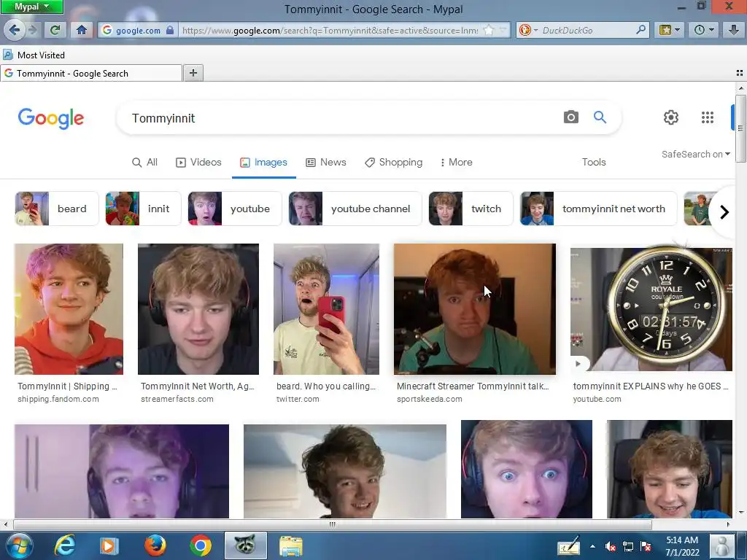The image size is (747, 560).
Task: Open the youtube.com EXPLAINS video thumbnail
Action: point(651,309)
